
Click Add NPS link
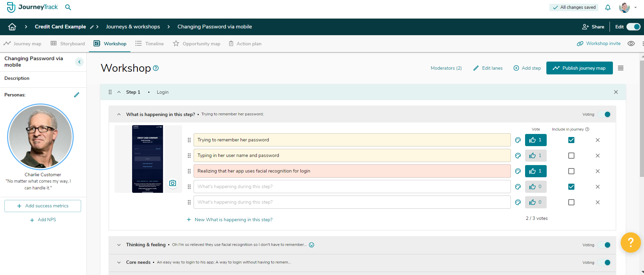tap(43, 220)
